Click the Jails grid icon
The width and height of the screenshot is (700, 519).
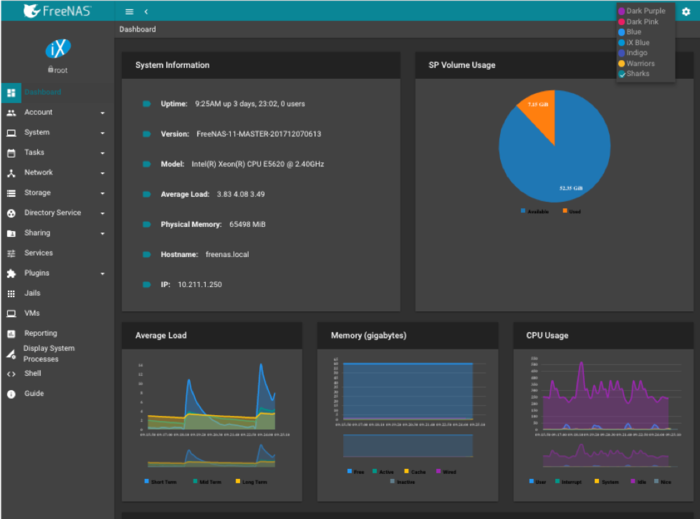point(11,293)
